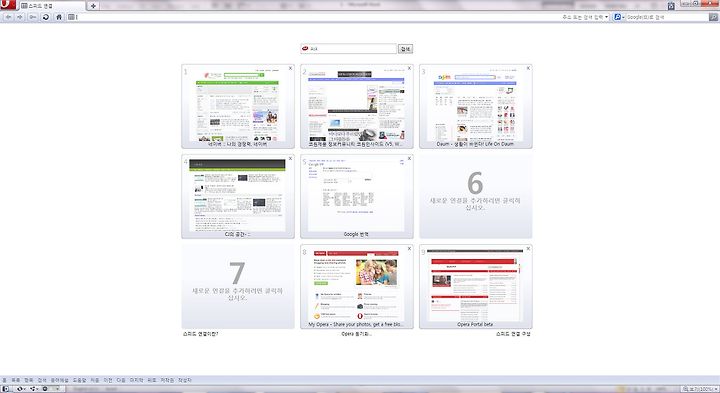Open the Opera sync link below Speed Dial
The width and height of the screenshot is (720, 393).
coord(356,334)
